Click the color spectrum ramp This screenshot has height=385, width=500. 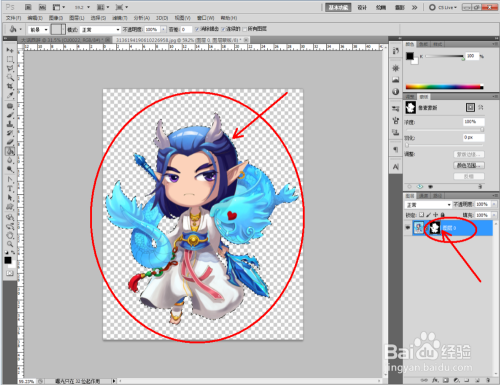[x=444, y=87]
